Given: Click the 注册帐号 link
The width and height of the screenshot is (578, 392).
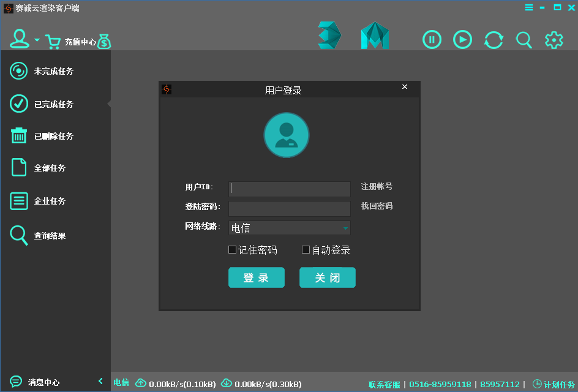Looking at the screenshot, I should (377, 187).
